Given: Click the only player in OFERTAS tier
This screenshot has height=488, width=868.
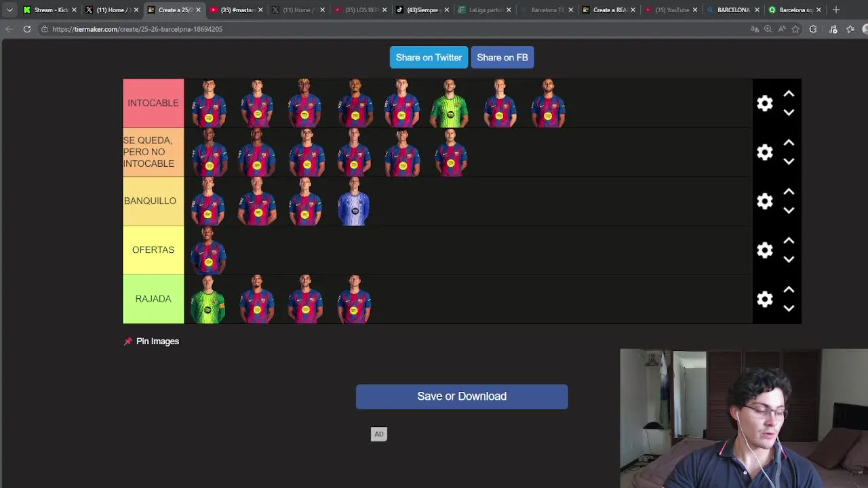Looking at the screenshot, I should [208, 250].
